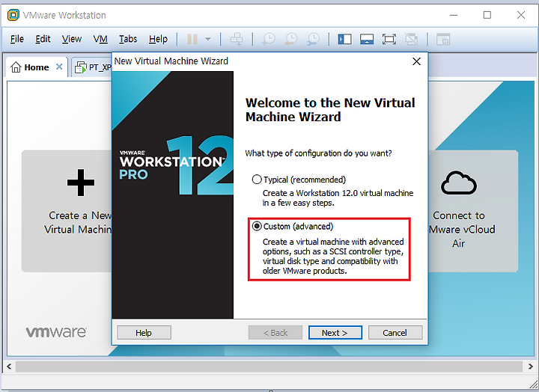The image size is (539, 392).
Task: Click the Create a New Virtual Machine tile
Action: (x=67, y=211)
